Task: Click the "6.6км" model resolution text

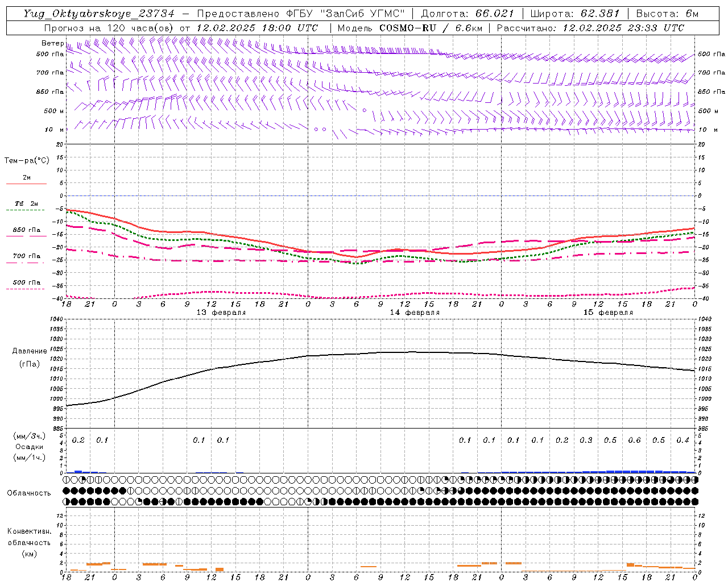Action: pos(468,28)
